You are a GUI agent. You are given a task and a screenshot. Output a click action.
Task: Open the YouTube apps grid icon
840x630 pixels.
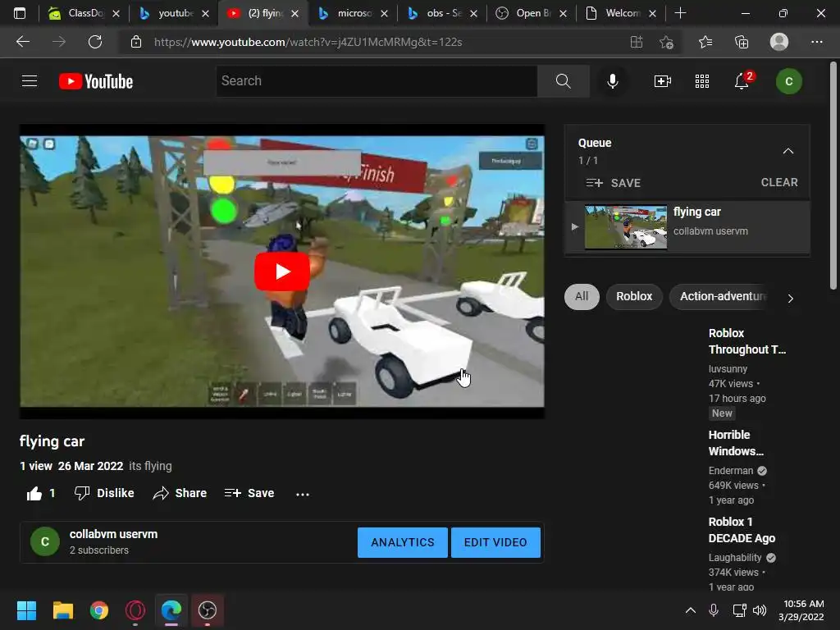pos(702,81)
